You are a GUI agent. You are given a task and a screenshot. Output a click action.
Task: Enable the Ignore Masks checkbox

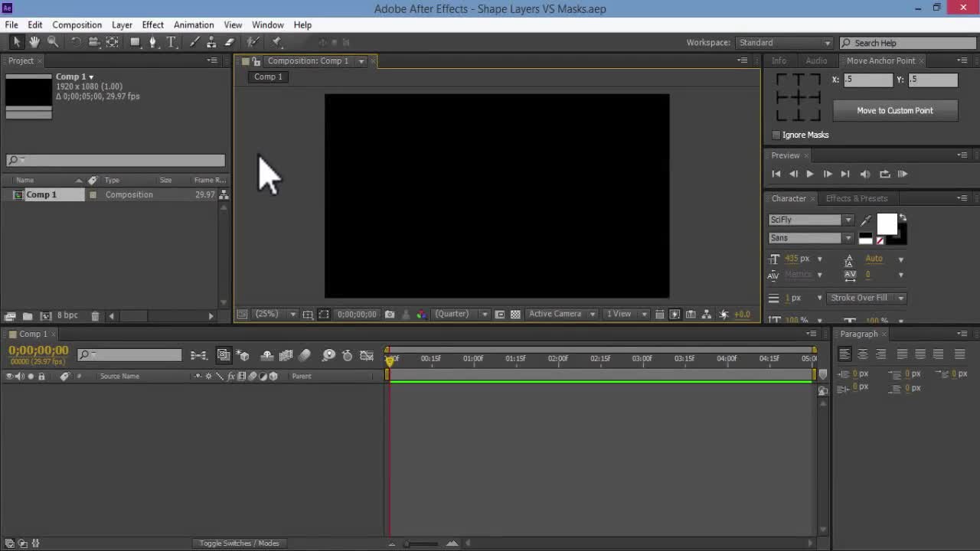[x=776, y=135]
